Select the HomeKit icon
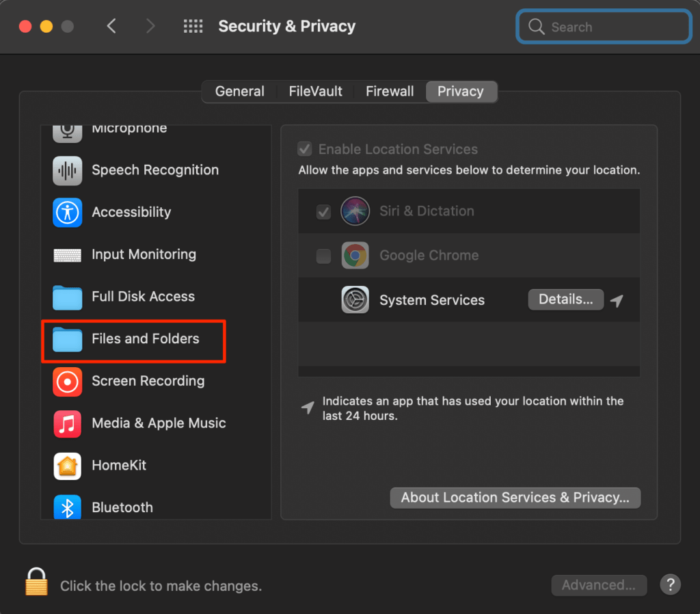 pyautogui.click(x=66, y=466)
